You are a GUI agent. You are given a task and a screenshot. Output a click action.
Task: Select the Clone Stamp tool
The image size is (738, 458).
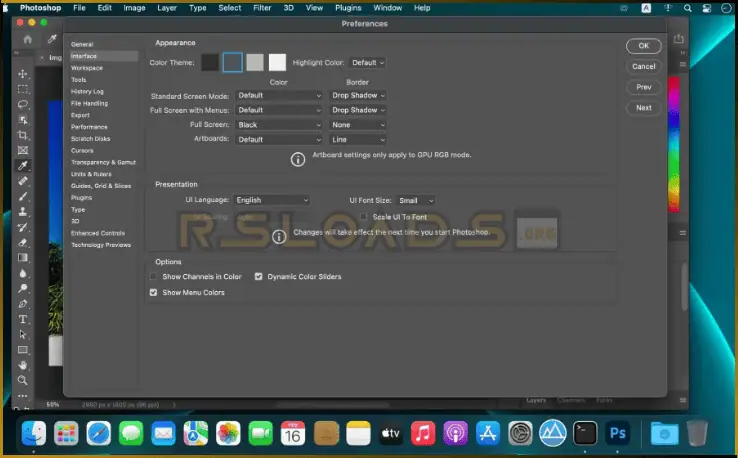[x=23, y=211]
